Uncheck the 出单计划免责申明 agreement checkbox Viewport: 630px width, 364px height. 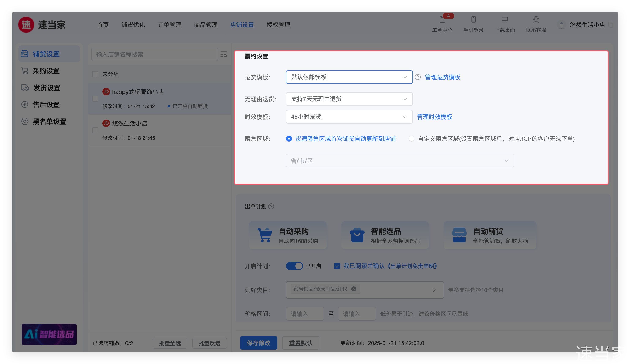pyautogui.click(x=337, y=266)
